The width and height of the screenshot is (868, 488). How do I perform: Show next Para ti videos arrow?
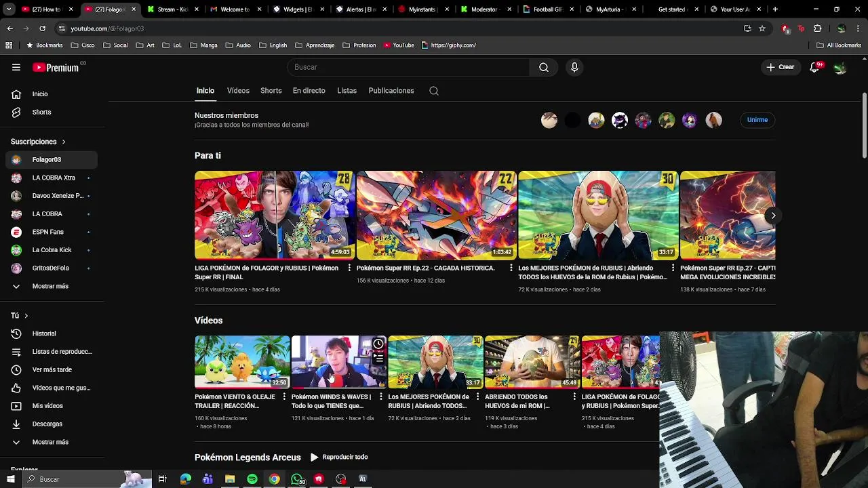coord(772,216)
